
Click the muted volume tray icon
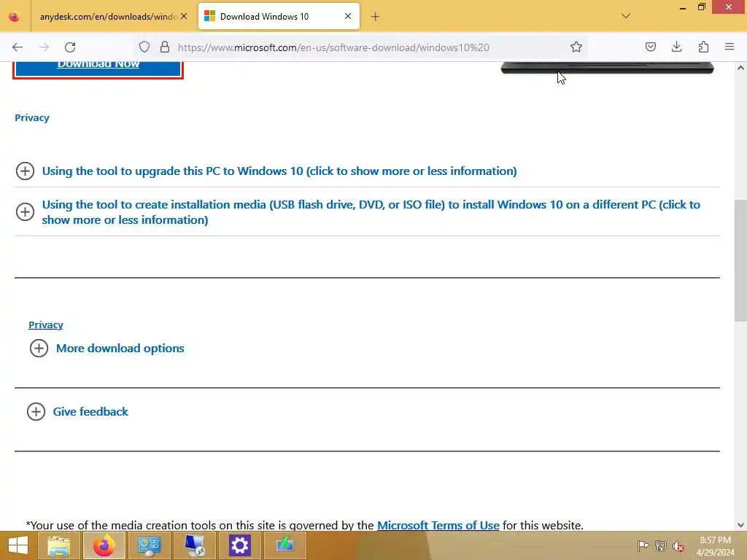point(678,545)
